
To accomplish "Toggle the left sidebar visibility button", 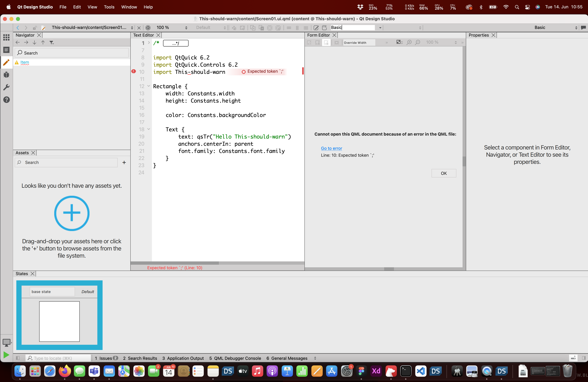I will point(18,358).
